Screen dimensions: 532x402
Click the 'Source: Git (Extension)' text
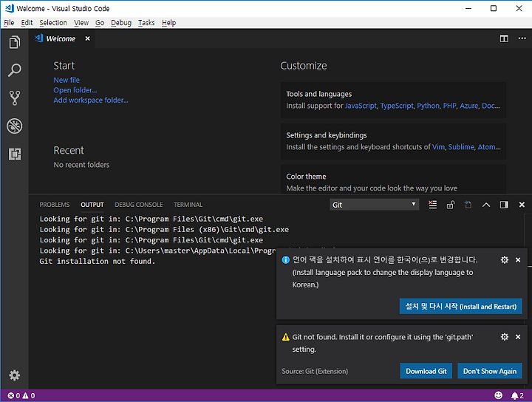(315, 372)
